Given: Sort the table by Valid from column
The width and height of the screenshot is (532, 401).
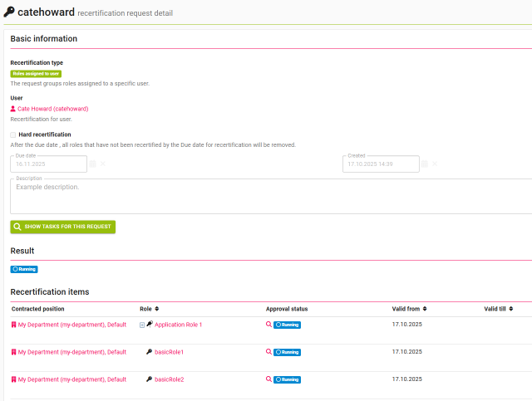Looking at the screenshot, I should [425, 309].
